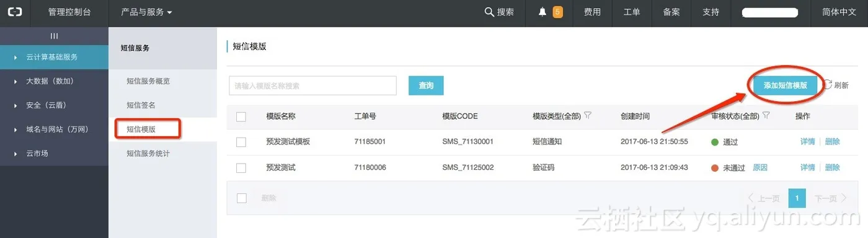This screenshot has height=238, width=868.
Task: Click filter icon beside 模版类型(全部)
Action: click(588, 115)
